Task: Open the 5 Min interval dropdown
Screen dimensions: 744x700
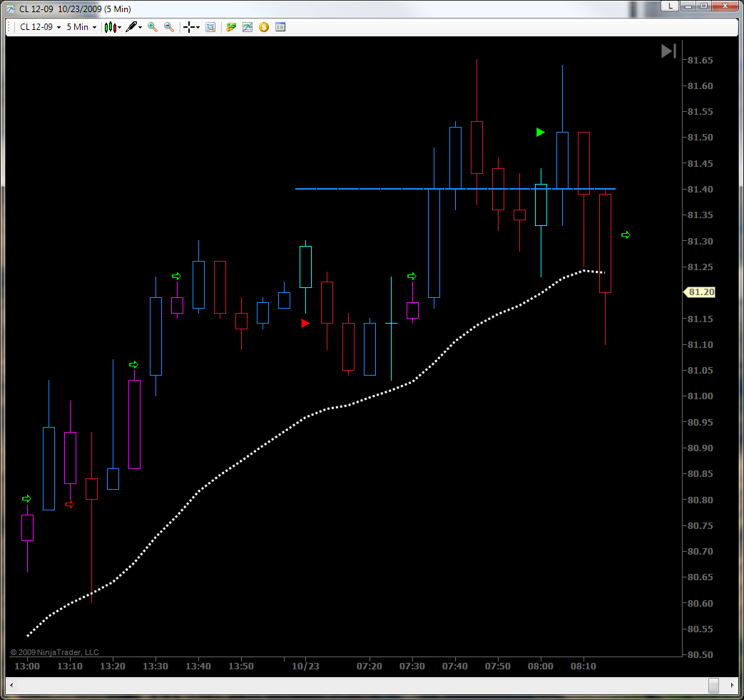Action: point(81,27)
